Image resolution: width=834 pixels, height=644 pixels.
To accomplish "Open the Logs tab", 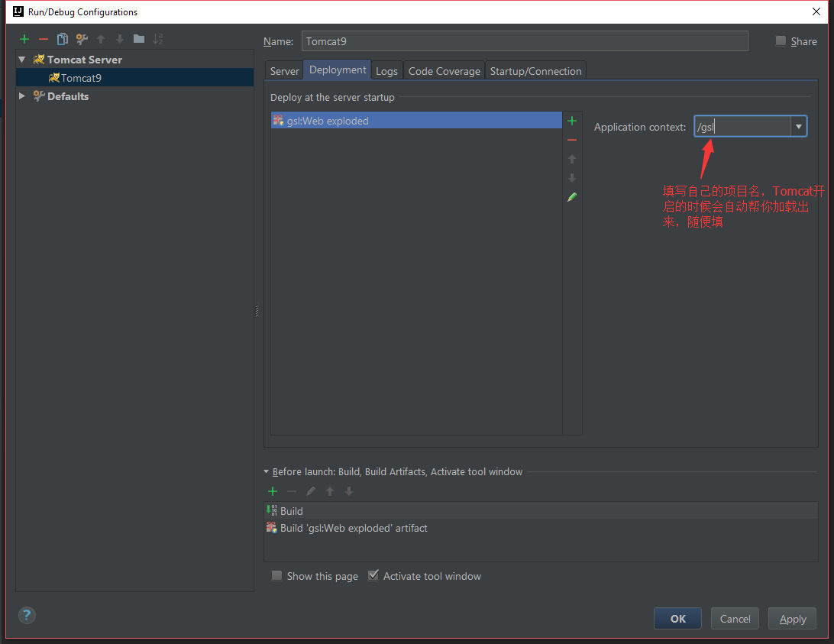I will coord(386,71).
